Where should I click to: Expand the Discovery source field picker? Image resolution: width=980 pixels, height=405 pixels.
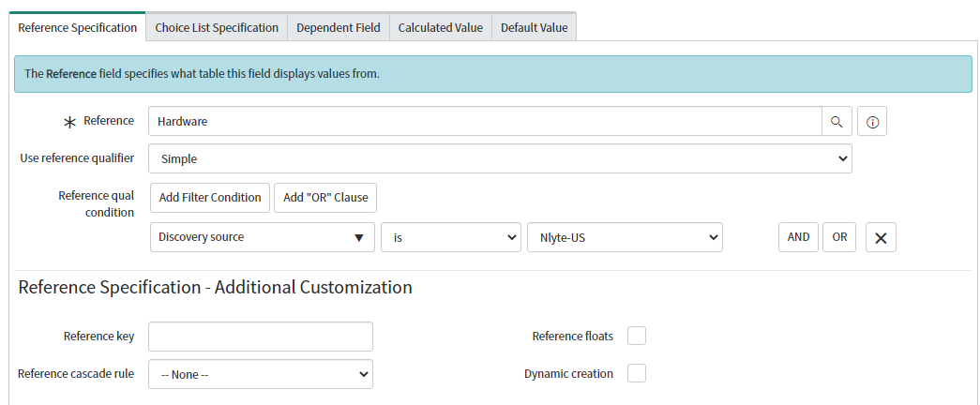[263, 237]
